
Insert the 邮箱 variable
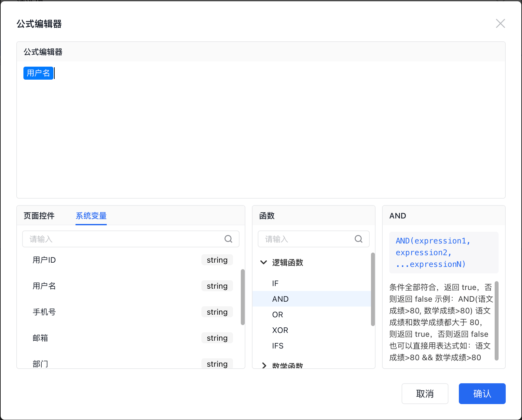(x=129, y=338)
